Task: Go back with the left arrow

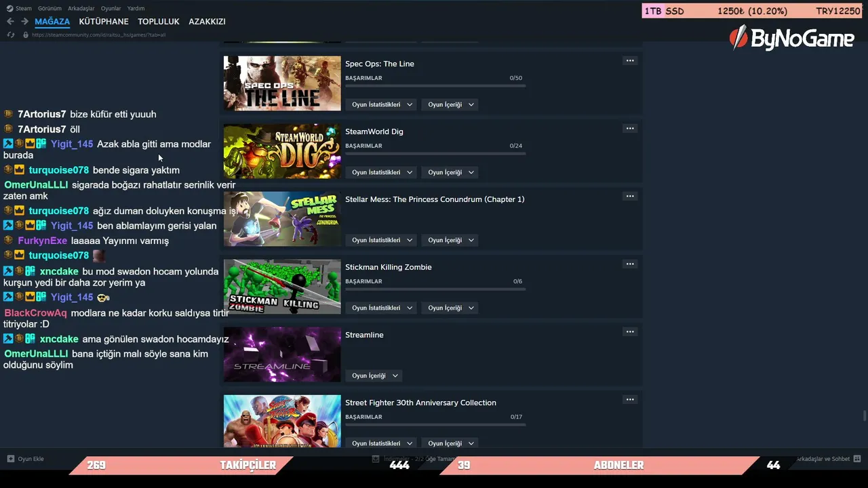Action: [x=10, y=22]
